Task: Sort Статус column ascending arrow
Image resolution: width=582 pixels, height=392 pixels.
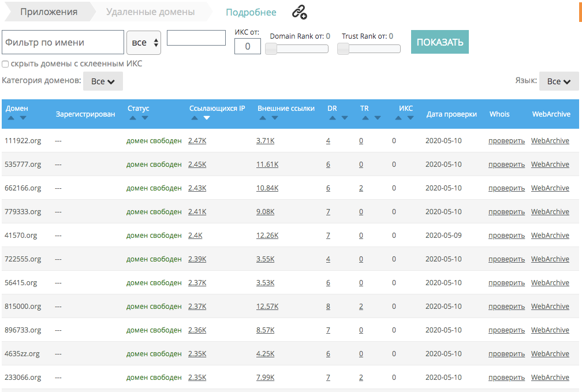Action: [x=132, y=118]
